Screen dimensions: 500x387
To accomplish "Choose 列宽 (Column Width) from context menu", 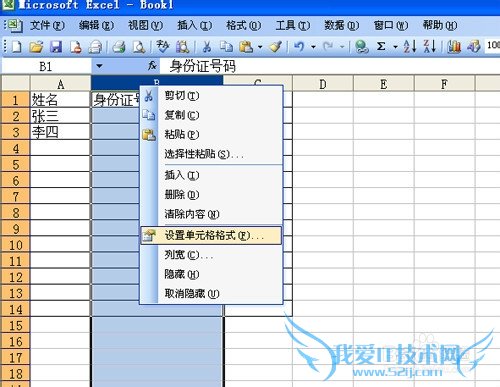I will coord(211,255).
